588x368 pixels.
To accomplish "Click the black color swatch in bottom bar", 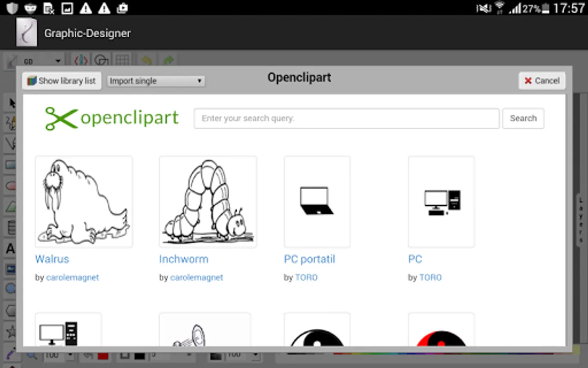I will [140, 356].
